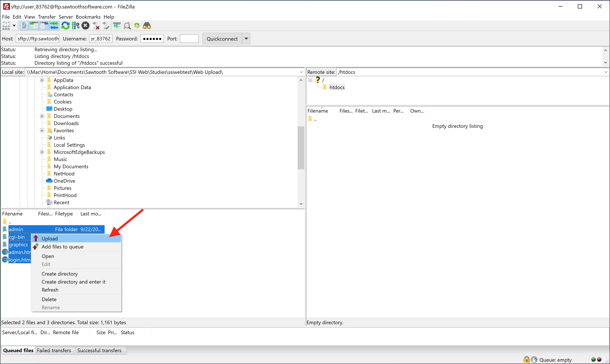Click the Reconnect to last server icon
Screen dimensions: 610x364
pyautogui.click(x=105, y=26)
